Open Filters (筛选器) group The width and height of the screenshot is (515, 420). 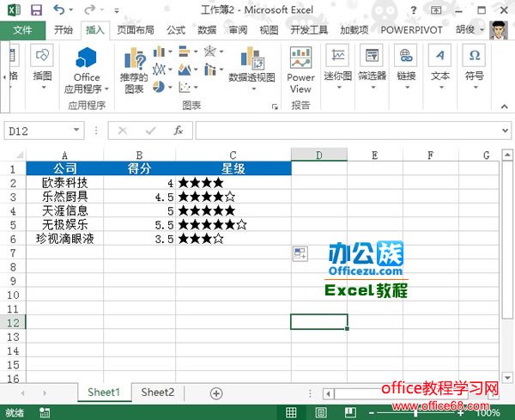pos(373,67)
